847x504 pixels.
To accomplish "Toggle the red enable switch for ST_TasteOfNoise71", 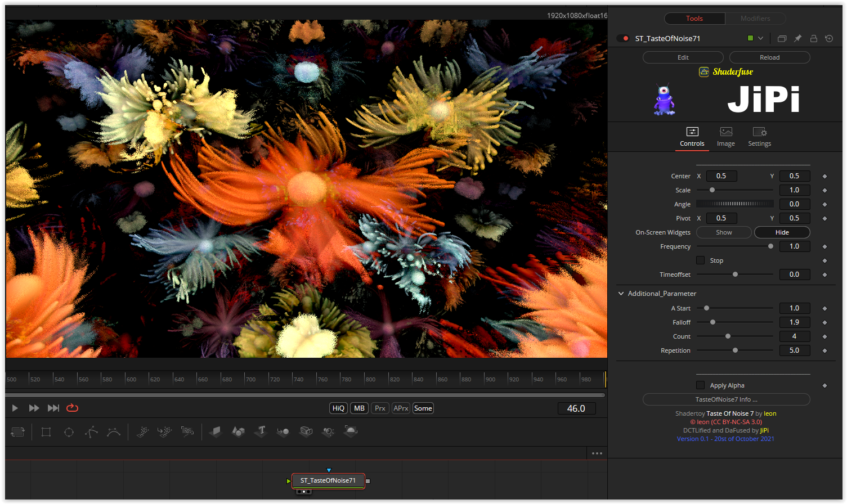I will click(x=624, y=39).
